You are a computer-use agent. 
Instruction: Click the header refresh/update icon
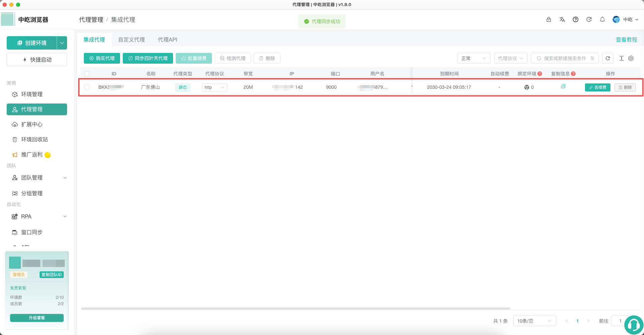tap(589, 19)
